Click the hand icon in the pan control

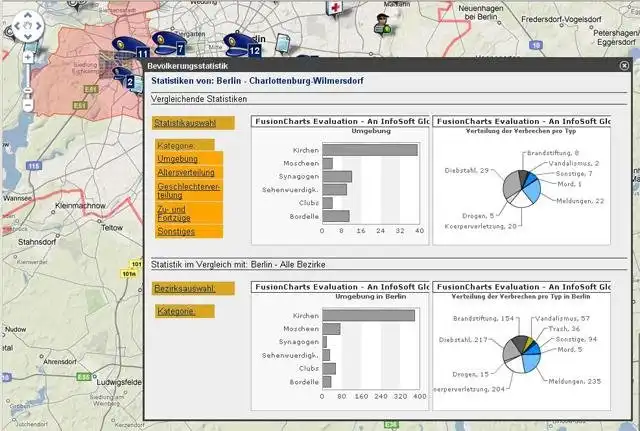coord(27,26)
